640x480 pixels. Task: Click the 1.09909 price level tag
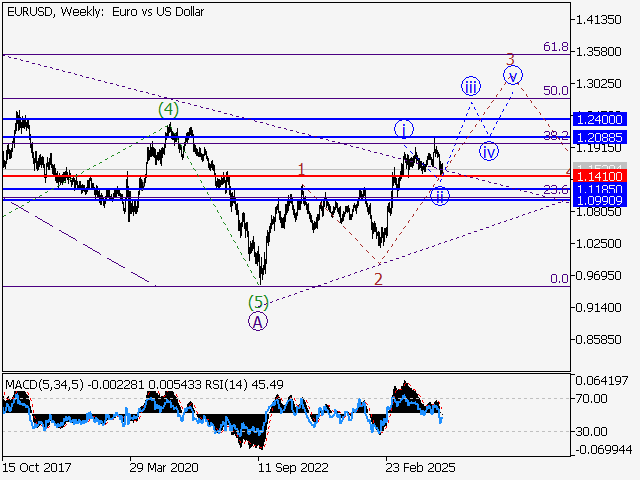tap(600, 200)
